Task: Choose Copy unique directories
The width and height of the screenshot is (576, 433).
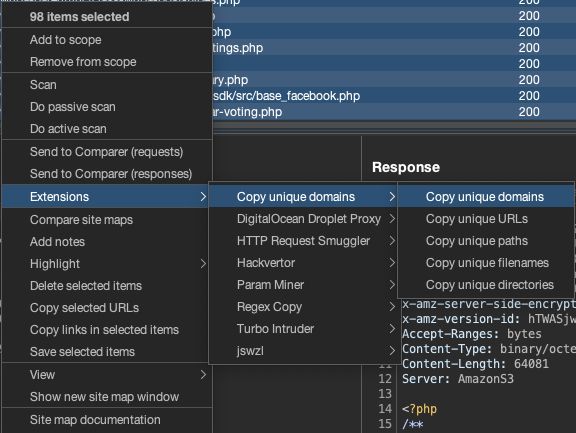Action: tap(486, 285)
